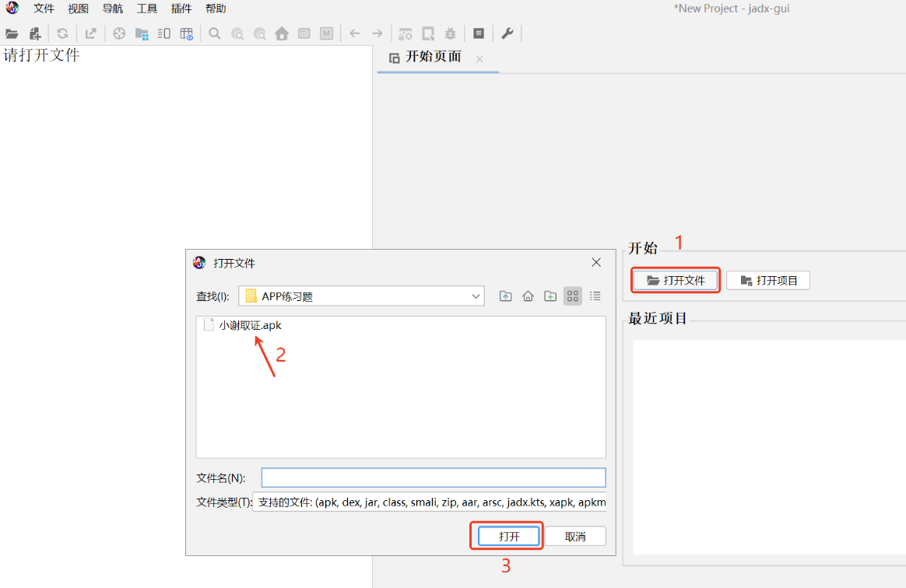Click the home directory icon in dialog
This screenshot has height=588, width=906.
click(x=528, y=296)
